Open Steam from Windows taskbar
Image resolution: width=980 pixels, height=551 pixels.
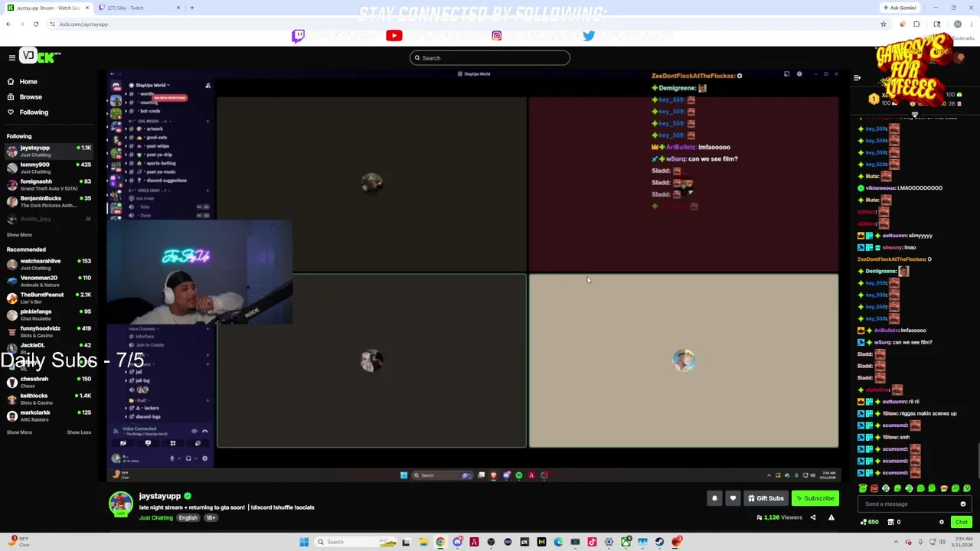point(659,542)
